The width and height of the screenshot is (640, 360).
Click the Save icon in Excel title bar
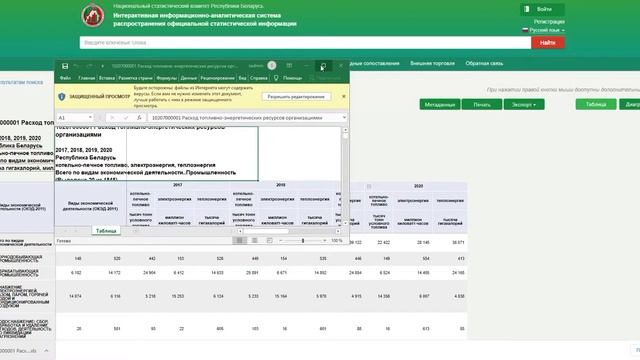click(65, 66)
